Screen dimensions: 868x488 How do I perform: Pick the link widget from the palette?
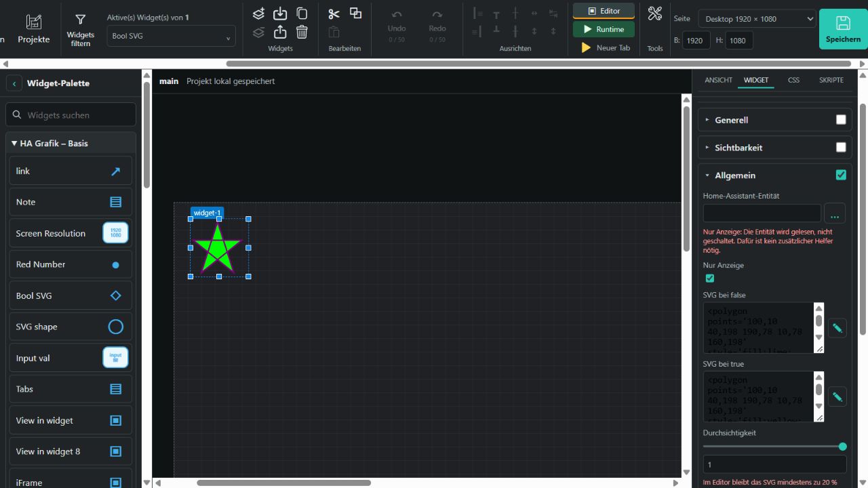click(x=71, y=171)
